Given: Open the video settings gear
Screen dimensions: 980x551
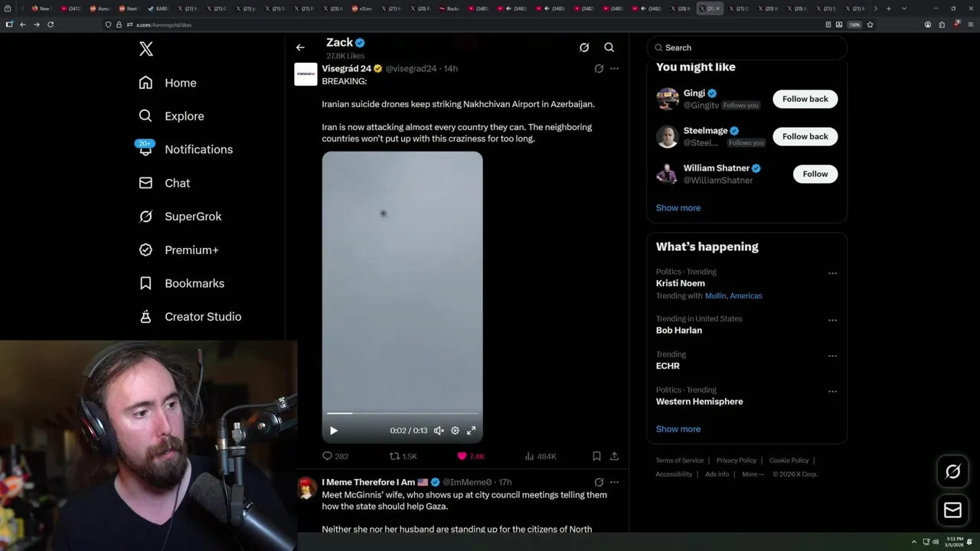Looking at the screenshot, I should pos(455,431).
